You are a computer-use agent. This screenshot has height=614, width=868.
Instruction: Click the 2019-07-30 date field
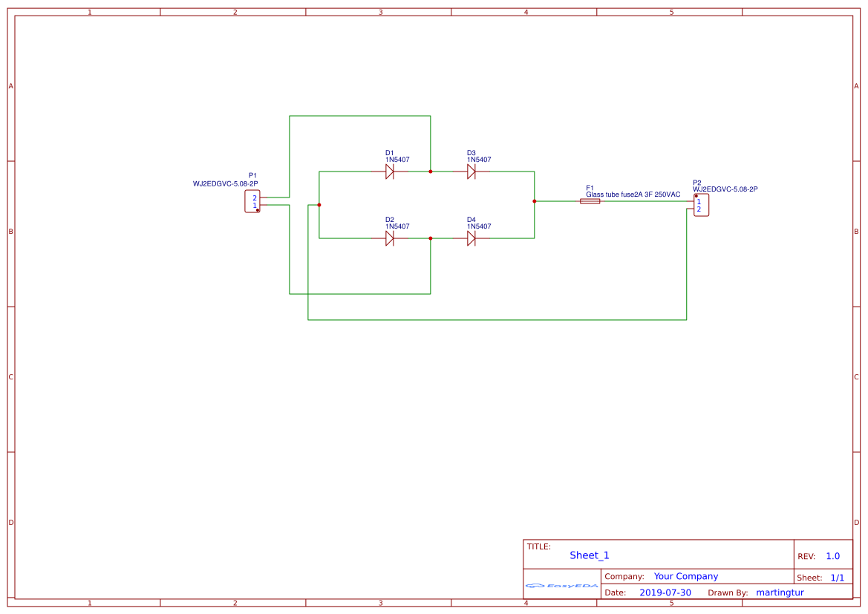point(666,592)
